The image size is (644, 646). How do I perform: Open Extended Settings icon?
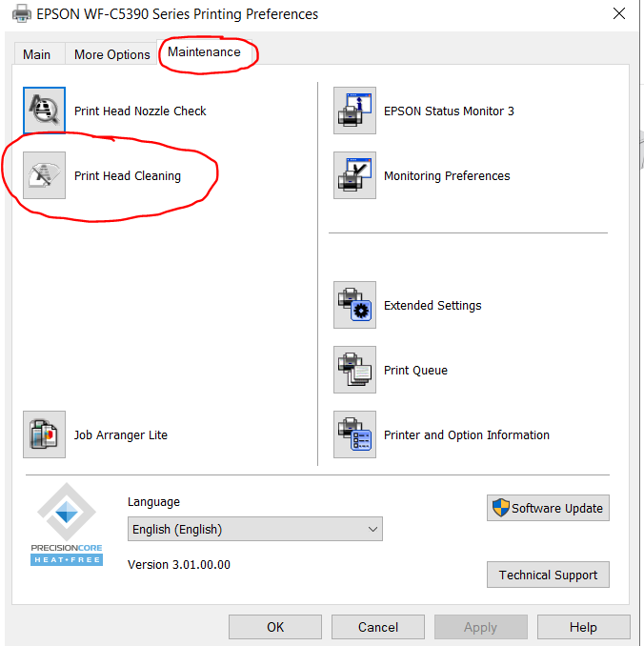coord(354,305)
